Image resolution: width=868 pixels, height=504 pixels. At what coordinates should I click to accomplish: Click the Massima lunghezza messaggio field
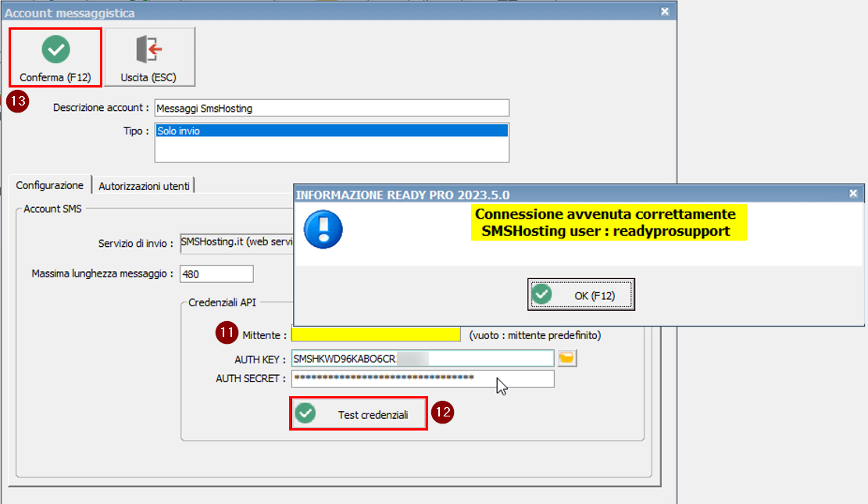(216, 273)
